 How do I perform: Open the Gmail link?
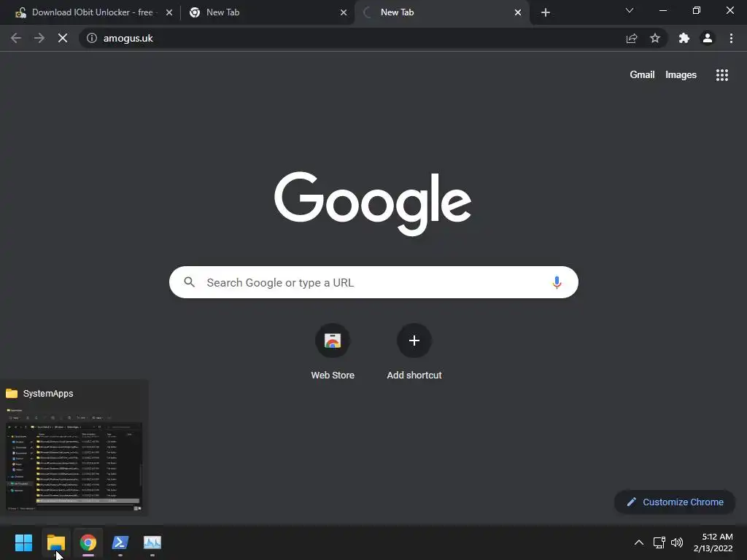pyautogui.click(x=642, y=75)
